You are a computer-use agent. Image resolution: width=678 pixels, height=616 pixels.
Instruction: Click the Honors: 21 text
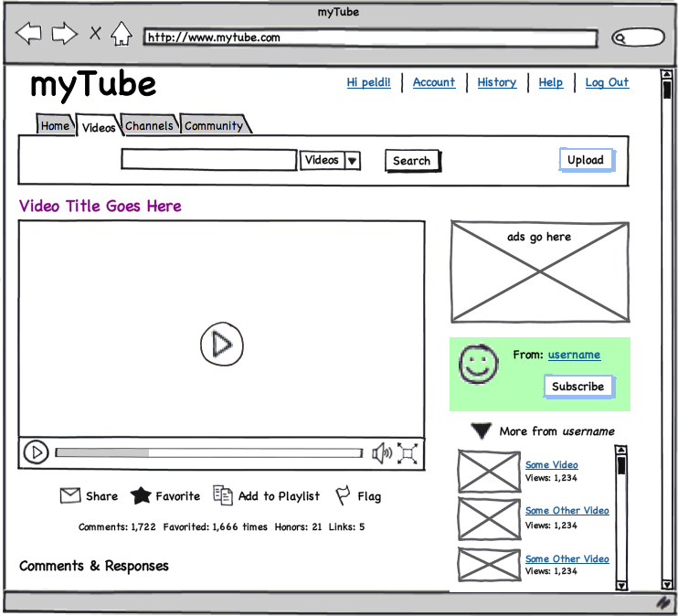299,526
